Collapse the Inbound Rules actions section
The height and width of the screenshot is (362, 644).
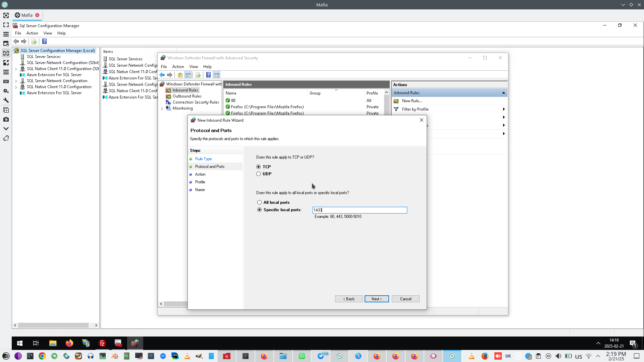pyautogui.click(x=503, y=93)
